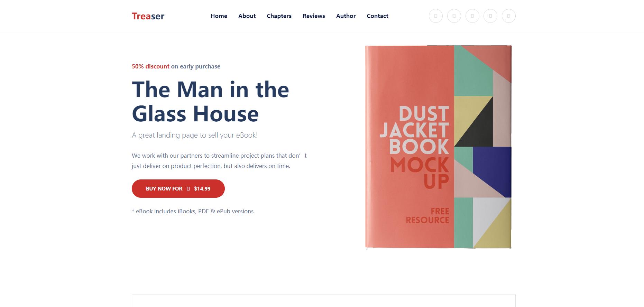The image size is (644, 307).
Task: Click the cart icon inside Buy Now button
Action: pyautogui.click(x=188, y=189)
